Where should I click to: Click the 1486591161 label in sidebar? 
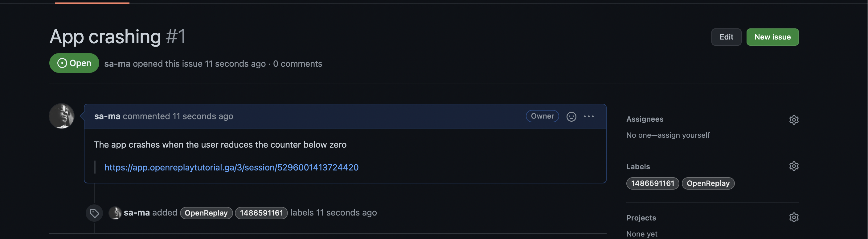(652, 183)
